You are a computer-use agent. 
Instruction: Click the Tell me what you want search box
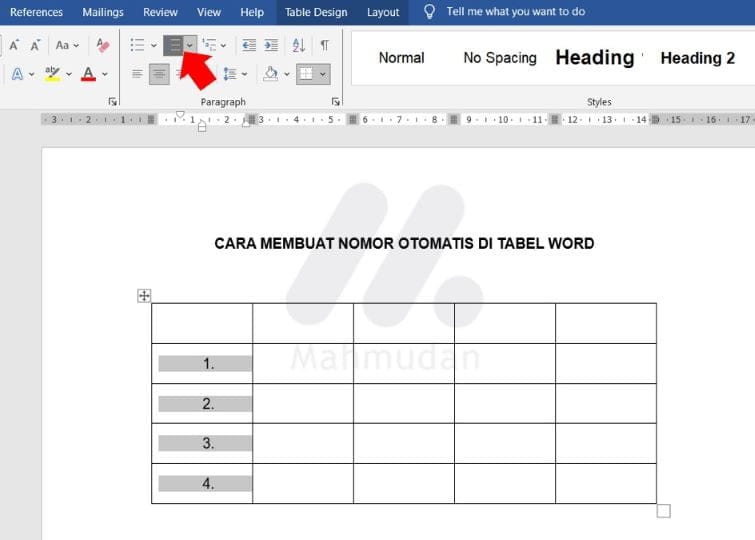tap(515, 12)
